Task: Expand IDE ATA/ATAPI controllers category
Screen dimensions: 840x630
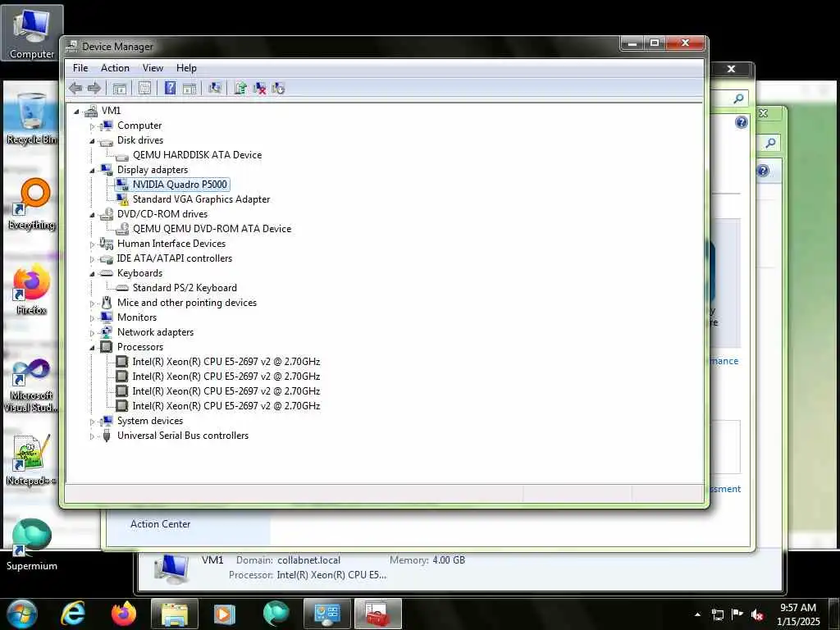Action: 92,259
